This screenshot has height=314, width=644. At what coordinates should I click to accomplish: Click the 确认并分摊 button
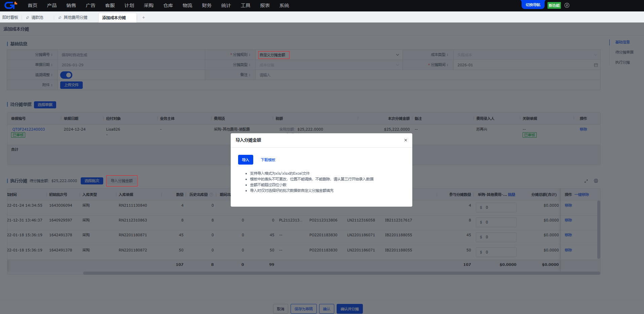[x=350, y=309]
